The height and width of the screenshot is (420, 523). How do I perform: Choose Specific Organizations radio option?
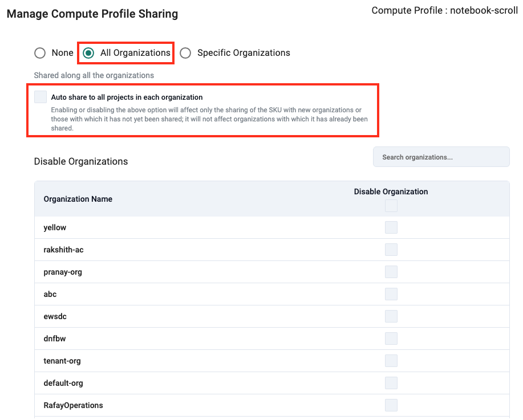185,53
